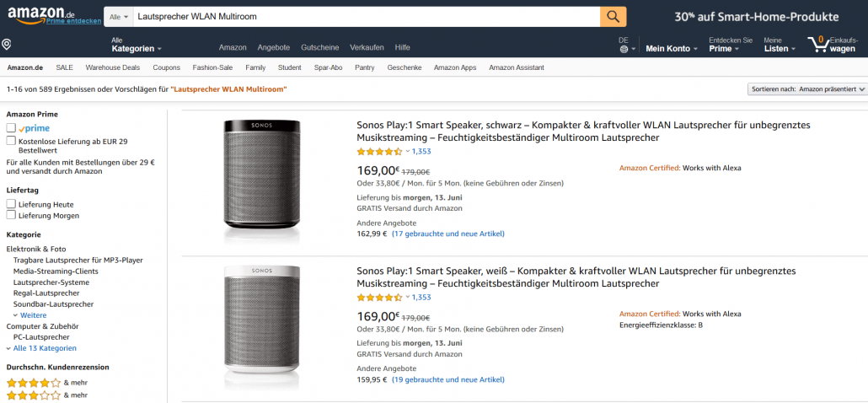Open star rating of black Sonos Play:1
The image size is (868, 403).
pos(380,152)
